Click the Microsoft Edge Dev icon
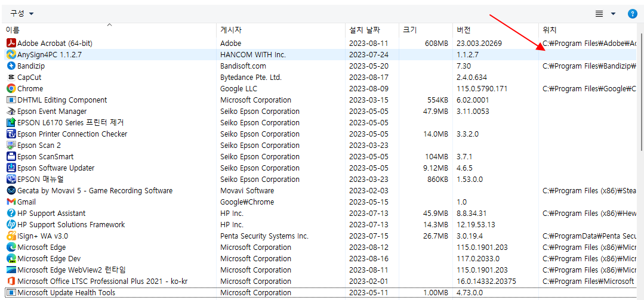Screen dimensions: 644x300 [11, 259]
